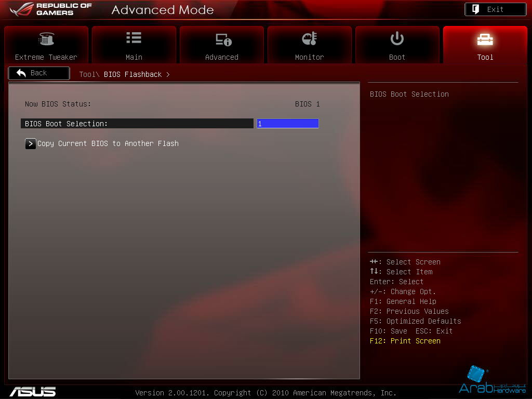Click the BIOS Flashback breadcrumb
532x399 pixels.
pos(132,74)
